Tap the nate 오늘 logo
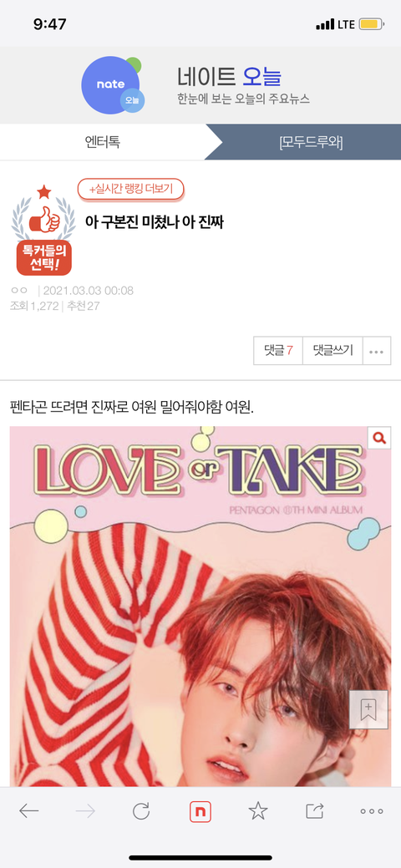The width and height of the screenshot is (401, 868). 113,84
